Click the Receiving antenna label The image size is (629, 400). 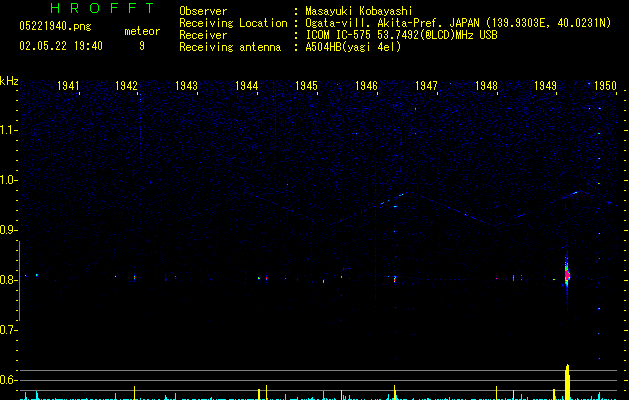(x=230, y=47)
